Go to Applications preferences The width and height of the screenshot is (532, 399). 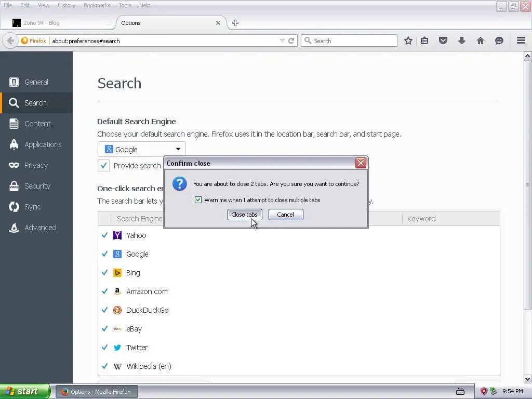(x=36, y=144)
